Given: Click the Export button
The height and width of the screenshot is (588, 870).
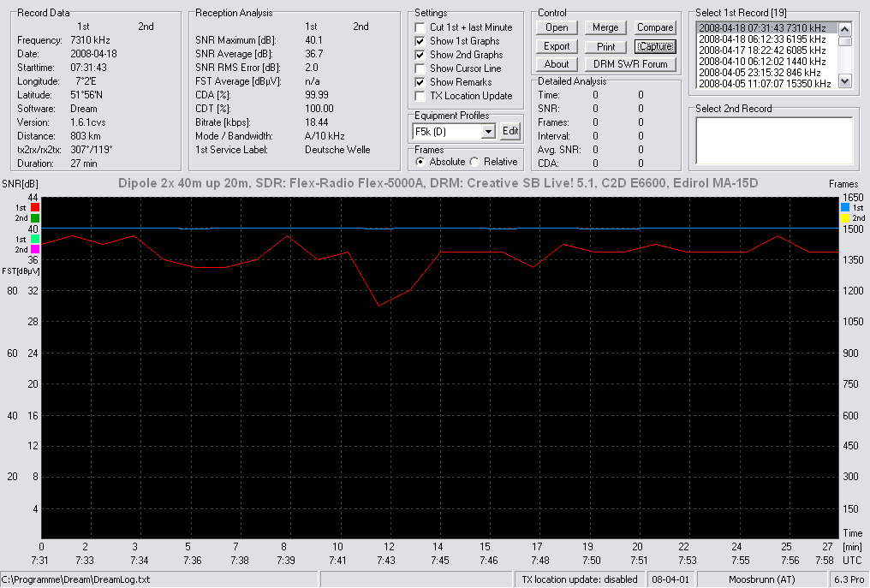Looking at the screenshot, I should click(557, 46).
